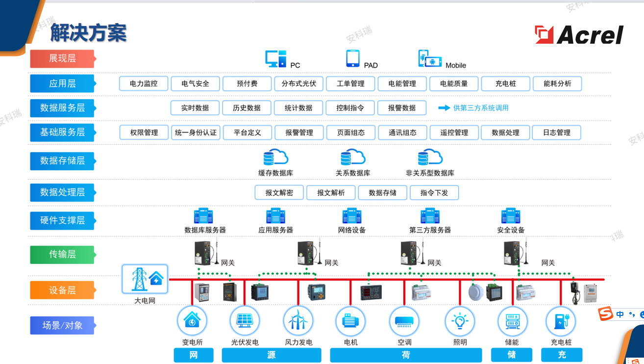The width and height of the screenshot is (644, 364).
Task: Click the 风力发电 wind turbine icon
Action: (298, 321)
